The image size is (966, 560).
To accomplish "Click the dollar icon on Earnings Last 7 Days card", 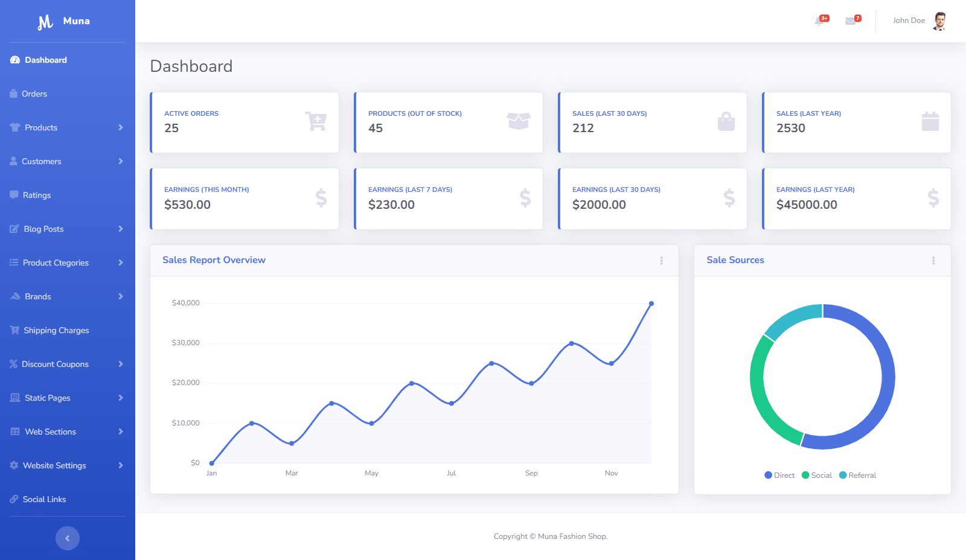I will (x=525, y=198).
